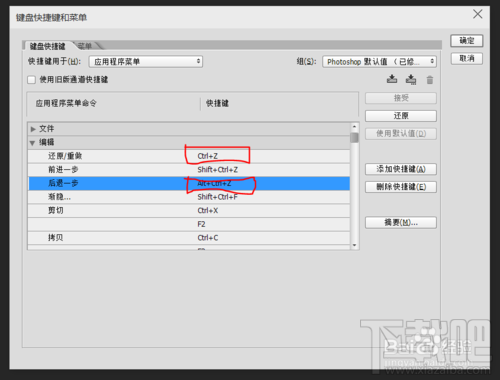Click the 摘要 button
This screenshot has width=500, height=380.
click(401, 223)
